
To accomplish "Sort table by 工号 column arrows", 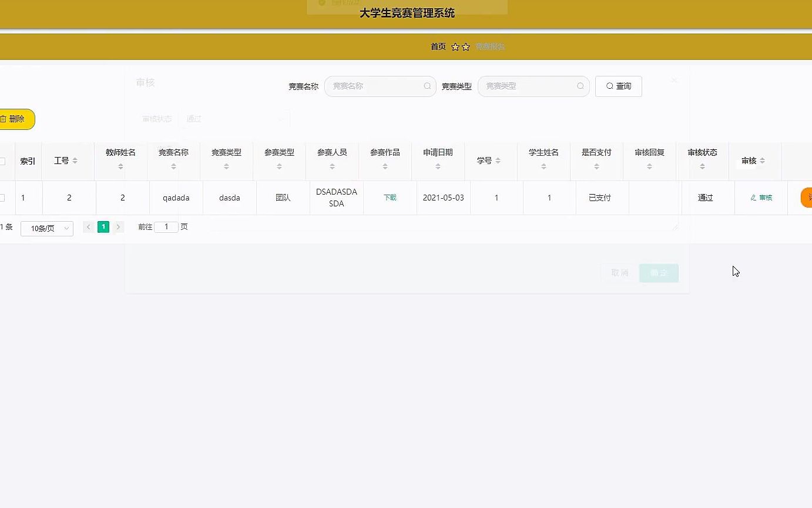I will (x=75, y=161).
